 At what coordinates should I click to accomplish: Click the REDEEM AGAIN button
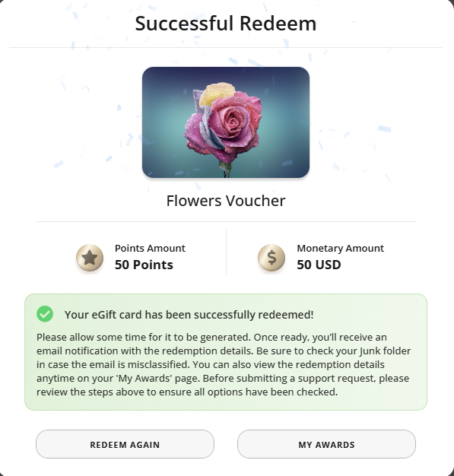pyautogui.click(x=125, y=444)
